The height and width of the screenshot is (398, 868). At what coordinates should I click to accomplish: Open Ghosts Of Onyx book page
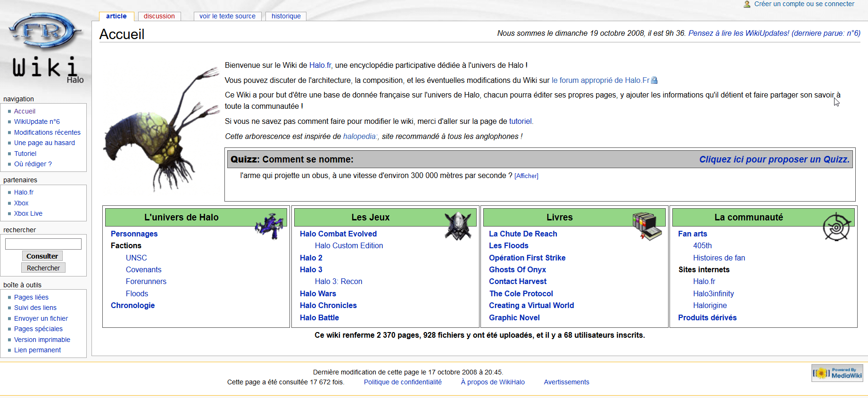coord(517,270)
